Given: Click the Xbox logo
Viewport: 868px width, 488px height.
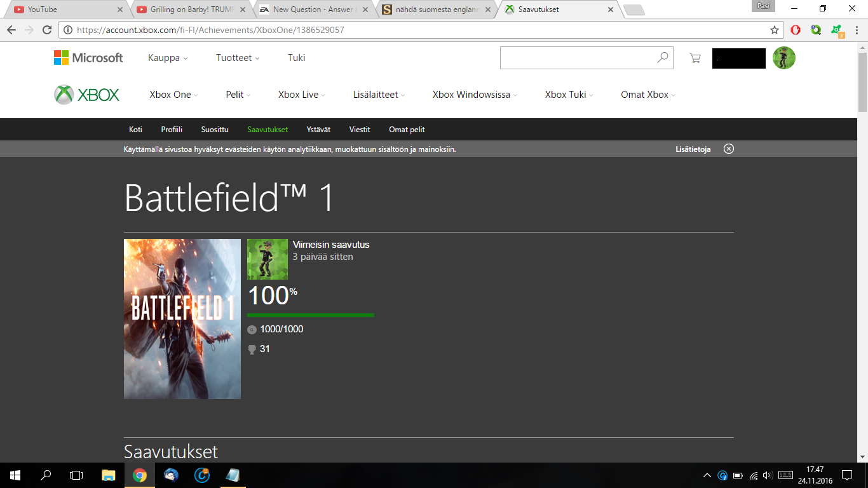Looking at the screenshot, I should coord(87,95).
